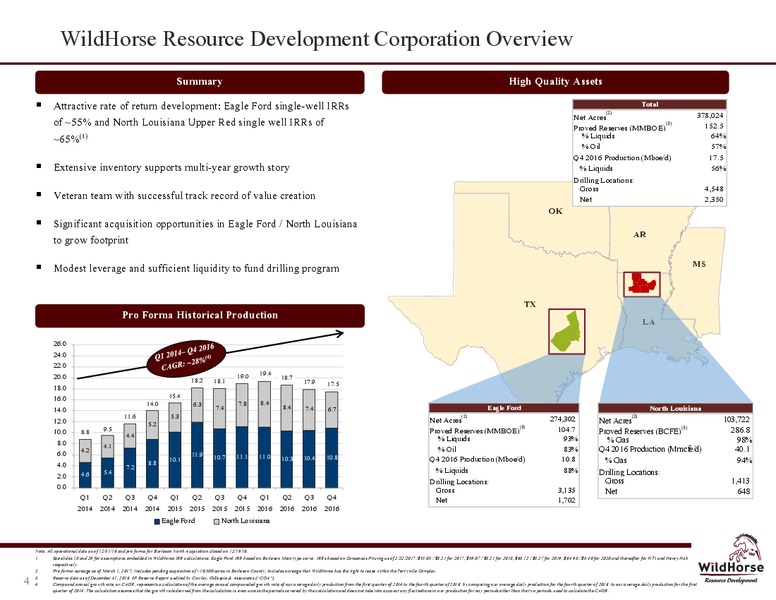Click the Q1 2016 bar total 19.4
This screenshot has height=600, width=776.
point(264,373)
